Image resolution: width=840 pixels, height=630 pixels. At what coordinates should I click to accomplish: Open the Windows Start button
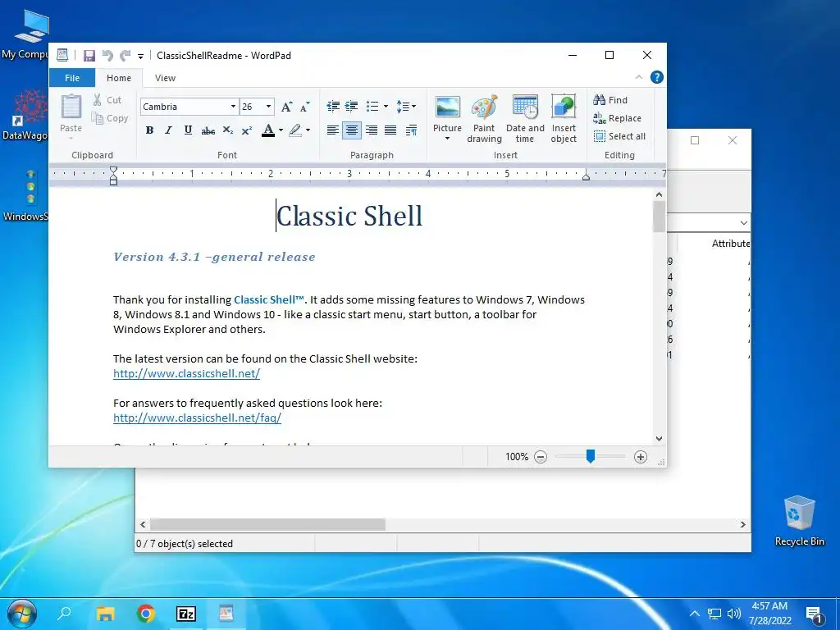pyautogui.click(x=21, y=613)
